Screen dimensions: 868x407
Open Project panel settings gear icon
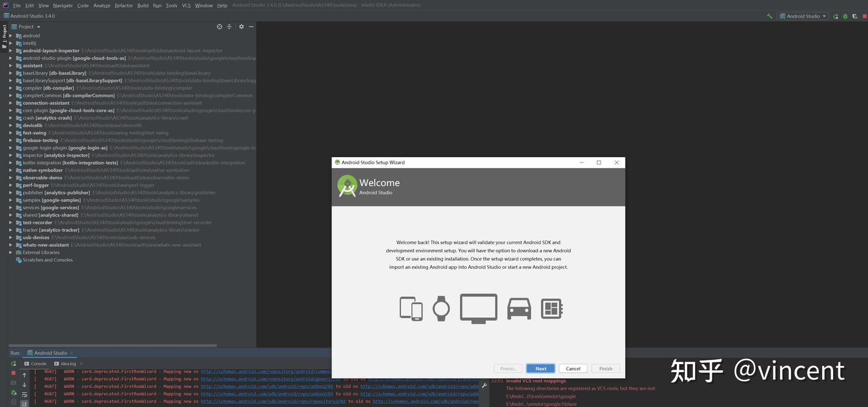click(x=241, y=26)
